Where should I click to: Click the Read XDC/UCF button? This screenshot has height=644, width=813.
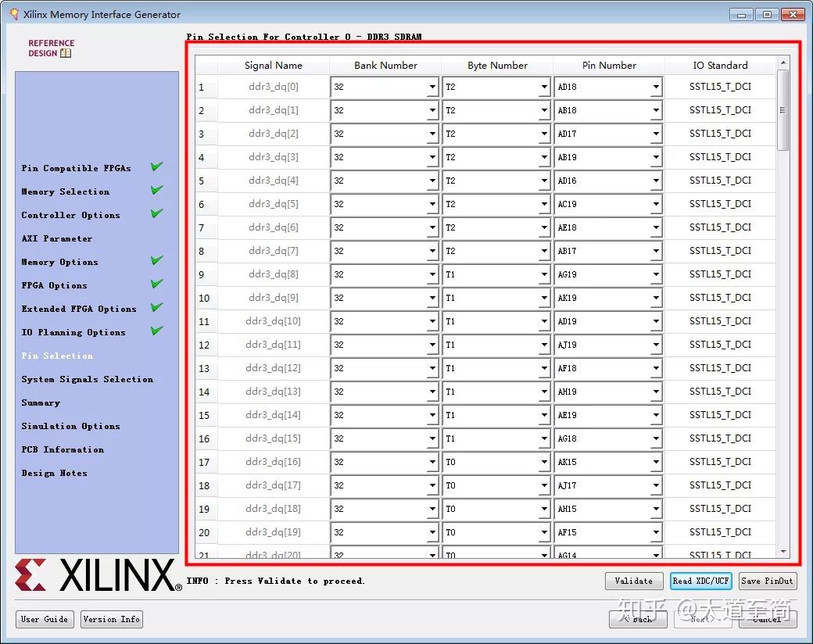[700, 581]
